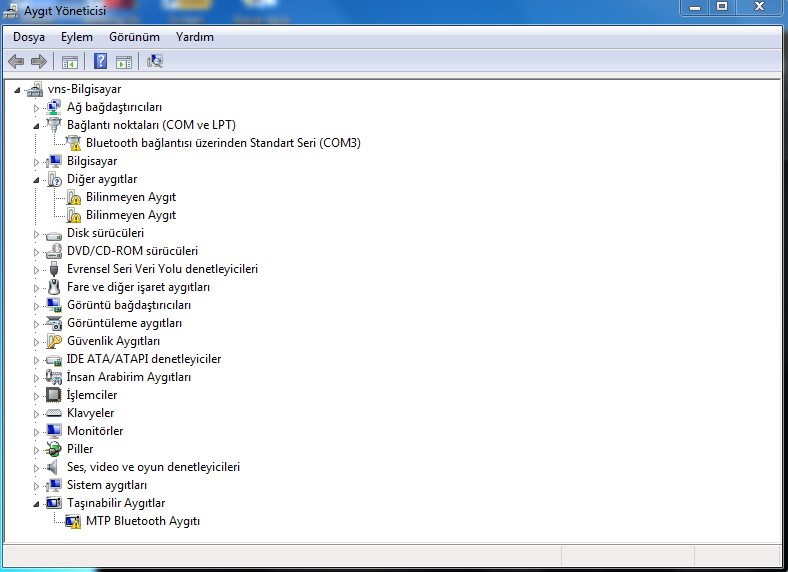The image size is (788, 572).
Task: Select the MTP Bluetooth Aygıtı entry
Action: point(143,521)
